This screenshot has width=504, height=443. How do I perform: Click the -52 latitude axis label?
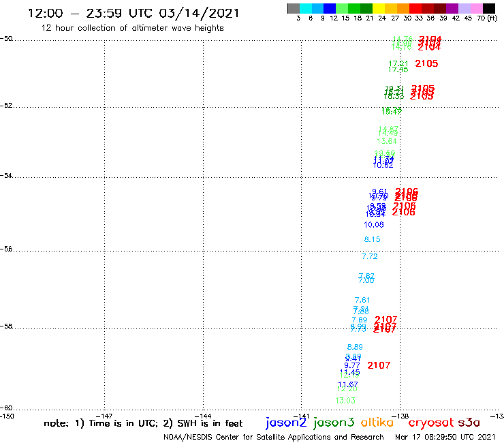[6, 106]
